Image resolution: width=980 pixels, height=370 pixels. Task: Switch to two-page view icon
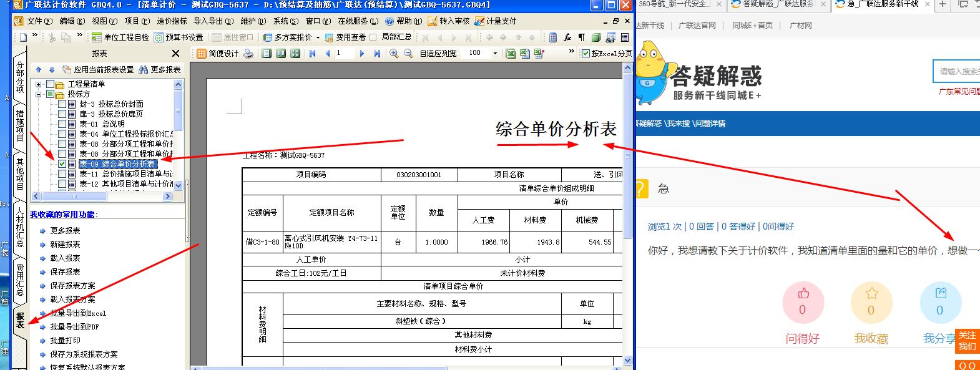(280, 54)
